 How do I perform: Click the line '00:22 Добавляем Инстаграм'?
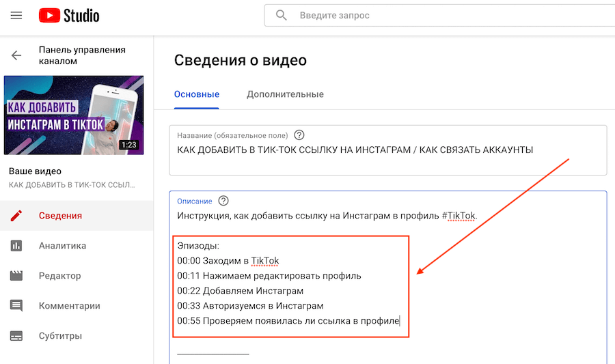pyautogui.click(x=240, y=291)
